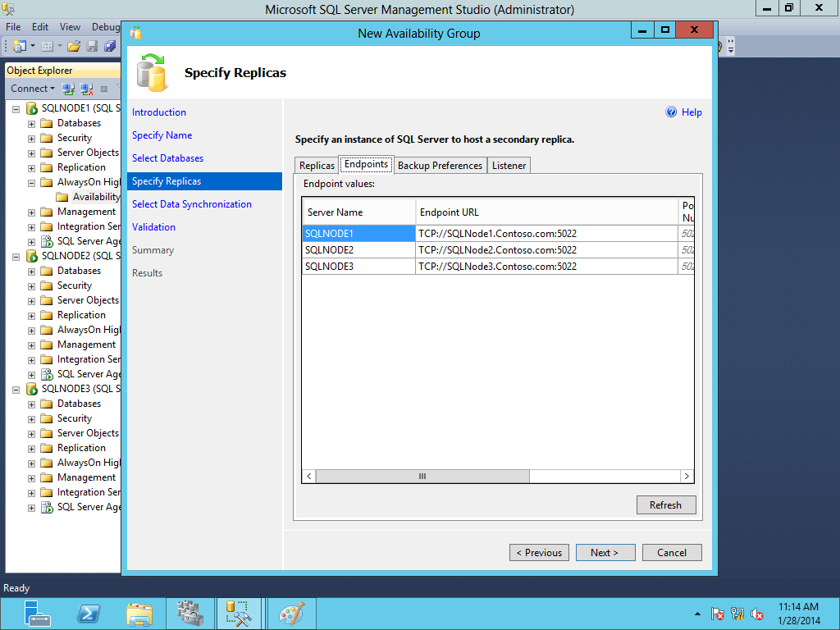
Task: Click the SQLNODE3 server icon in Object Explorer
Action: click(x=32, y=389)
